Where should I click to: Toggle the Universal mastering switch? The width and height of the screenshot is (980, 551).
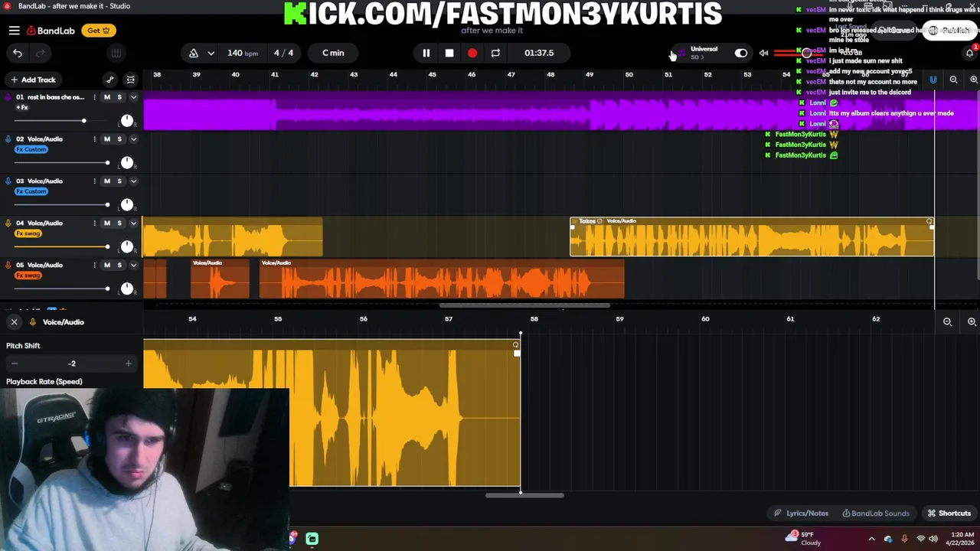coord(741,53)
